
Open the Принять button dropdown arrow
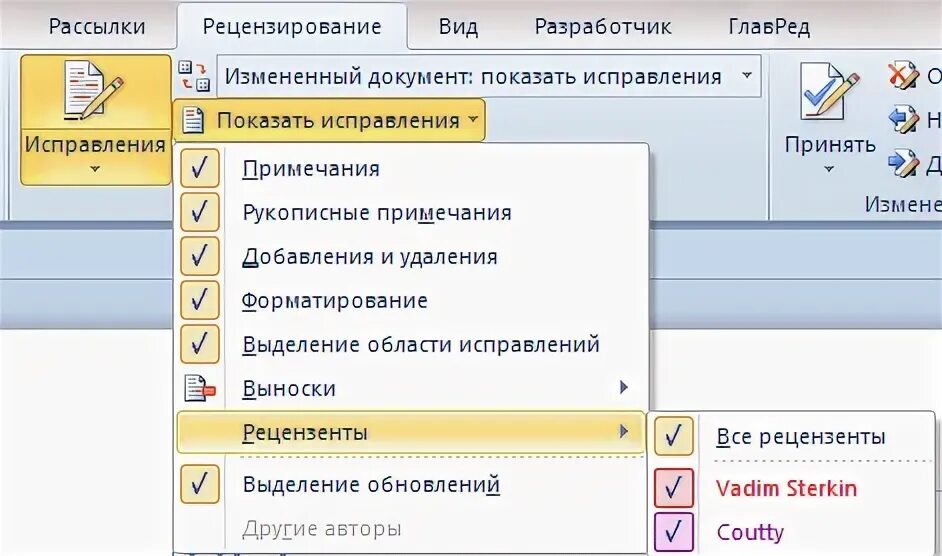click(829, 170)
